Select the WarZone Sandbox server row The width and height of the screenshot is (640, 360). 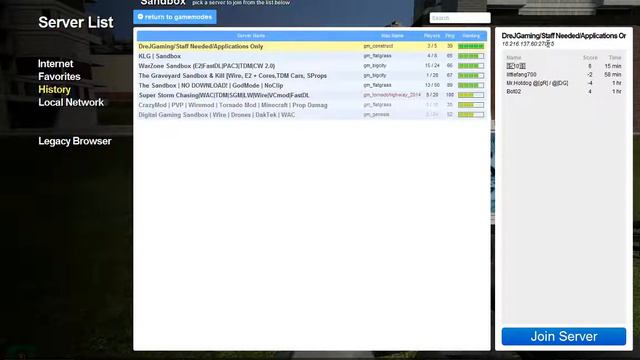coord(311,66)
